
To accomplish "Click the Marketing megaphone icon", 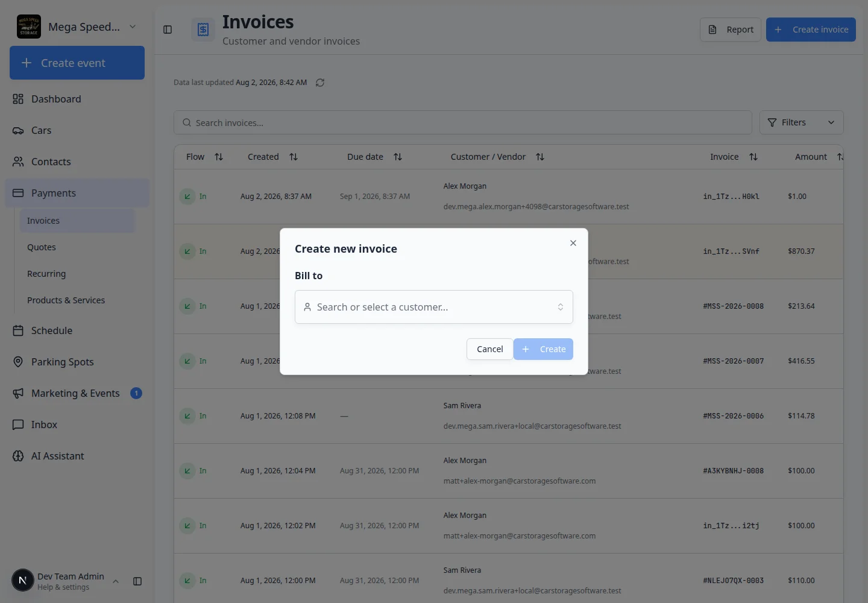I will coord(18,393).
